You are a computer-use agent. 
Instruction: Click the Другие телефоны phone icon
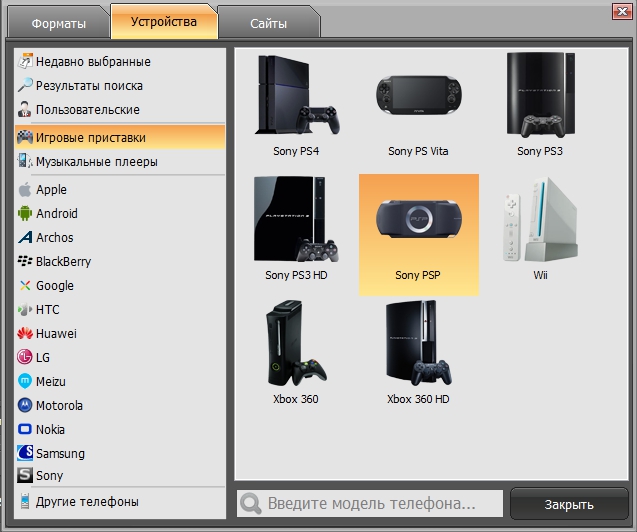25,502
